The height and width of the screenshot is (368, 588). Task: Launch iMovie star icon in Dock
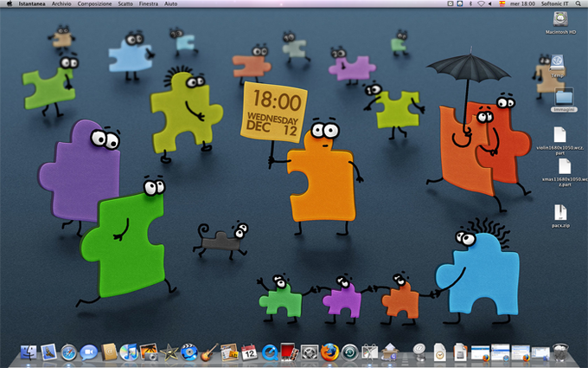[169, 353]
